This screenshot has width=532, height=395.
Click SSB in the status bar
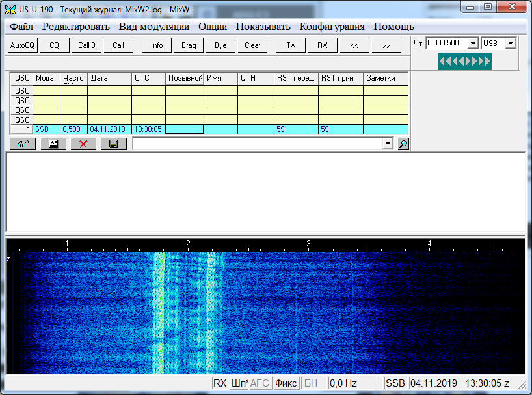tap(395, 383)
